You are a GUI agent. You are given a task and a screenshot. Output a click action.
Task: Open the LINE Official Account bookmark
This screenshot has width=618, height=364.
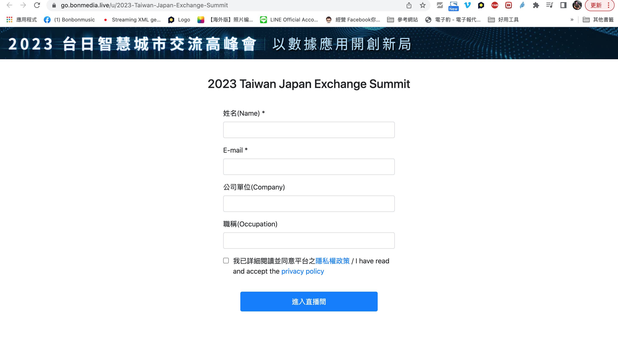click(289, 20)
